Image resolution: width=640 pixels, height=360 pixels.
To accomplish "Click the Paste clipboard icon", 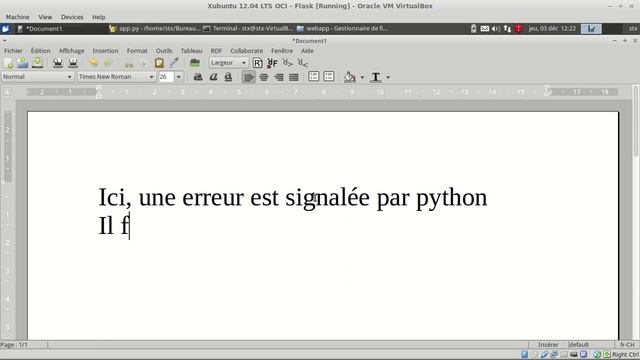I will tap(159, 63).
